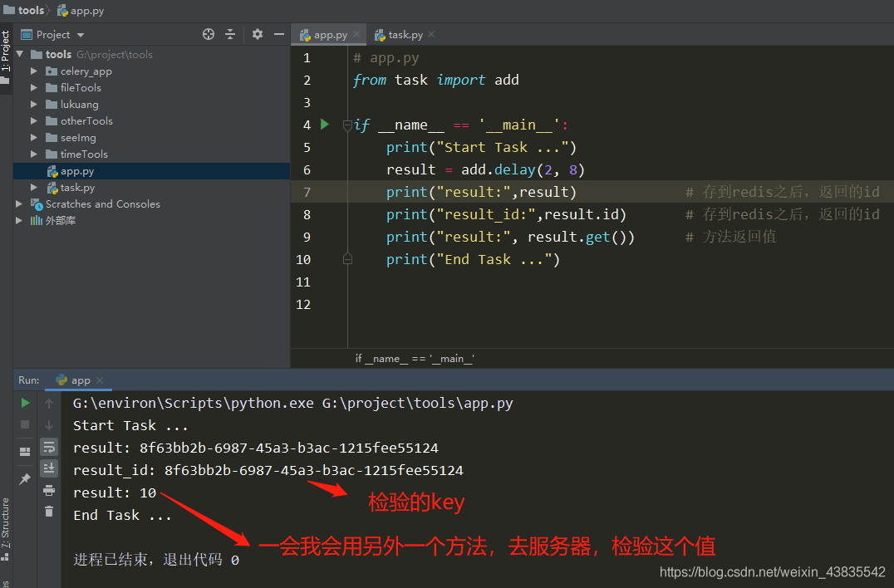Expand the 外部库 external libraries node
The width and height of the screenshot is (894, 588).
click(19, 221)
